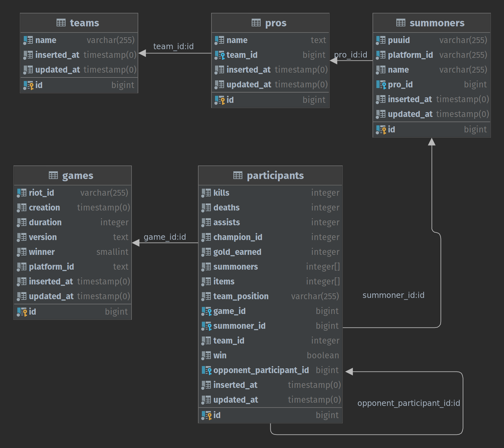Click the team_id:id relationship label

pyautogui.click(x=173, y=47)
